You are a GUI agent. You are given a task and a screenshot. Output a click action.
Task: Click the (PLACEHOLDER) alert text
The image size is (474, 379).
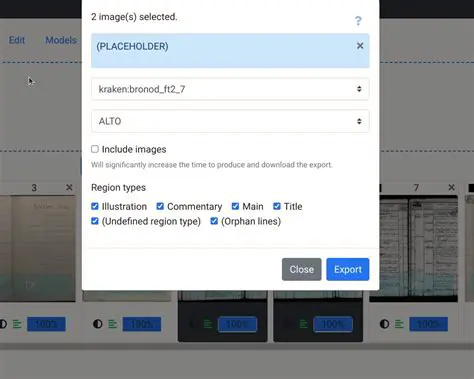coord(132,46)
